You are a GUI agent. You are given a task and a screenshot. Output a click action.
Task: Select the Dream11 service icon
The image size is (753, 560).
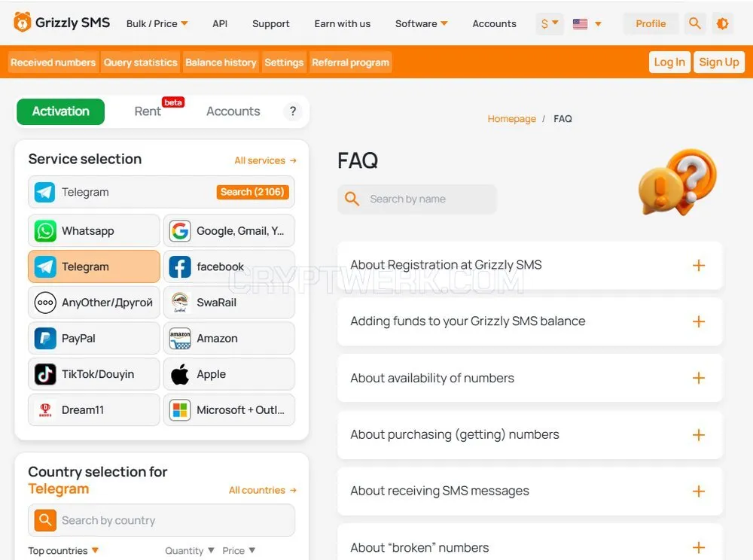coord(45,409)
